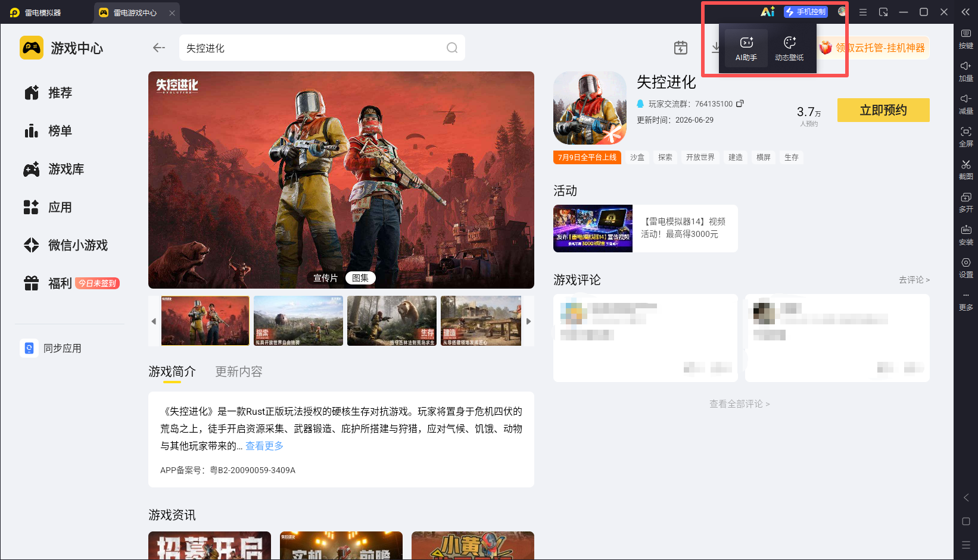Switch to 游戏简介 tab

click(172, 372)
